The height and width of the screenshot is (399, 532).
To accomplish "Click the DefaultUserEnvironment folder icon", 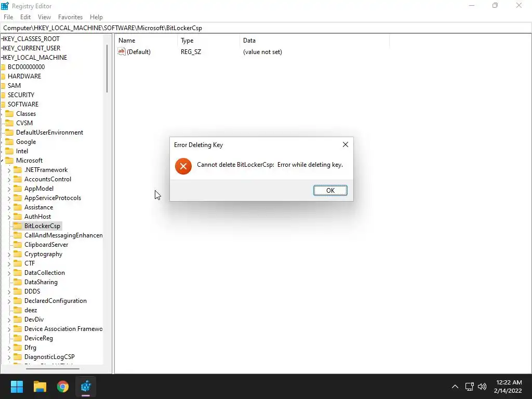I will click(x=9, y=132).
